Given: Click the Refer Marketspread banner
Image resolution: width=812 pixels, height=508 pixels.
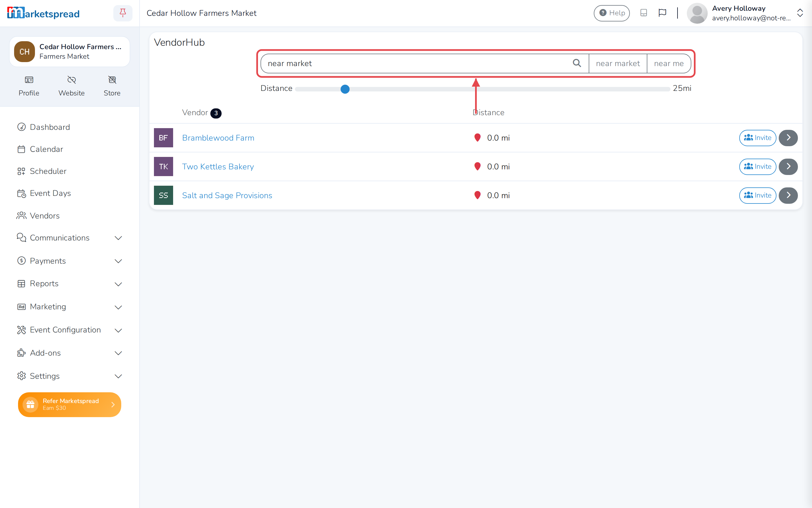Looking at the screenshot, I should [x=69, y=404].
